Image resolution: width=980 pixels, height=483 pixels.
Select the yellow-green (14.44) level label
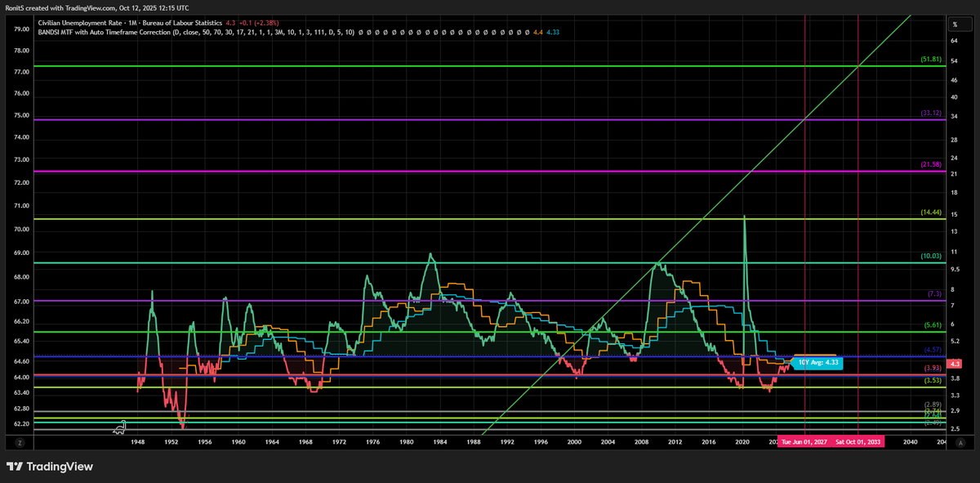pyautogui.click(x=931, y=212)
